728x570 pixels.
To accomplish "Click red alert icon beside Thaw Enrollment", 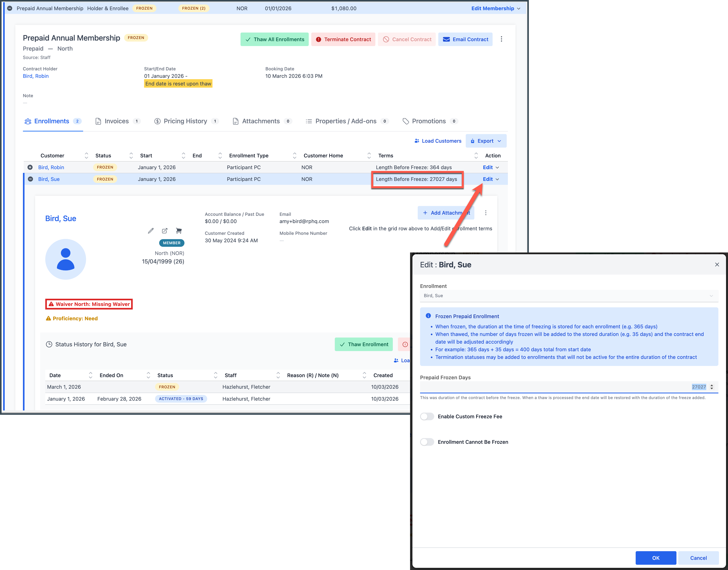I will point(405,344).
